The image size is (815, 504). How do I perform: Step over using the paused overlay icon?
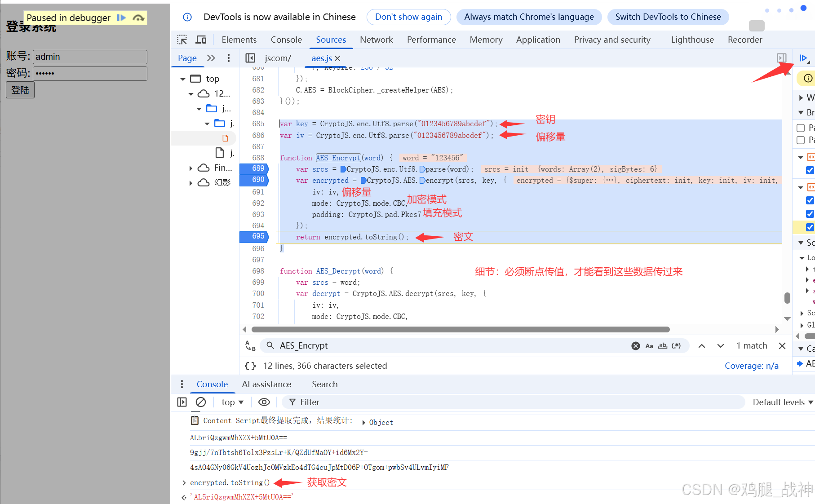click(138, 18)
